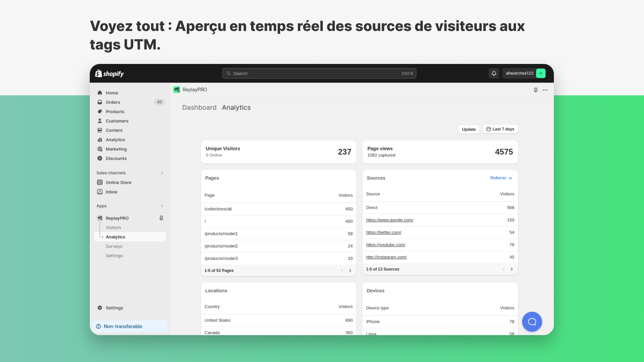Go to next page of Sources table
The image size is (644, 362).
click(512, 269)
